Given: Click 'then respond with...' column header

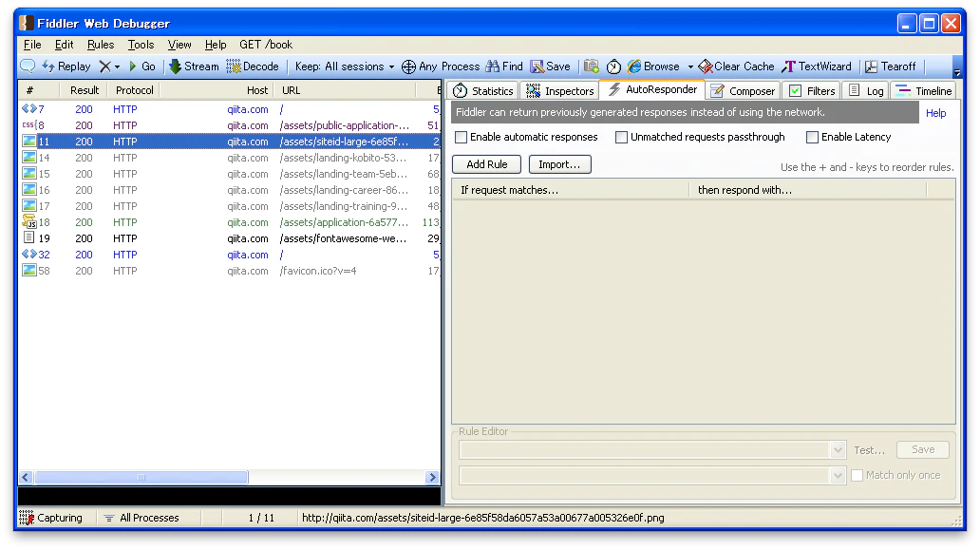Looking at the screenshot, I should (807, 190).
